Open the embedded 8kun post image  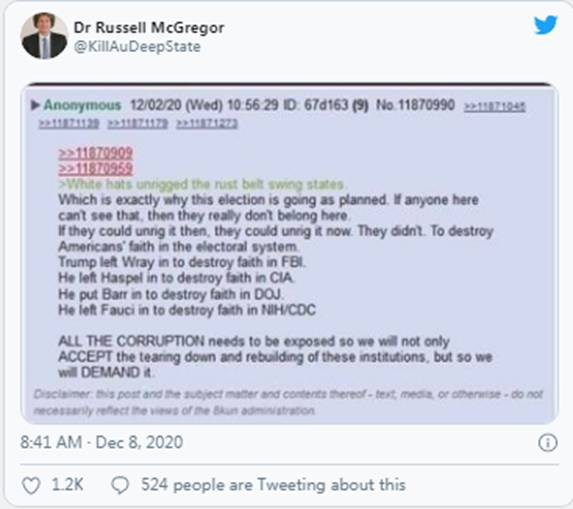point(289,254)
